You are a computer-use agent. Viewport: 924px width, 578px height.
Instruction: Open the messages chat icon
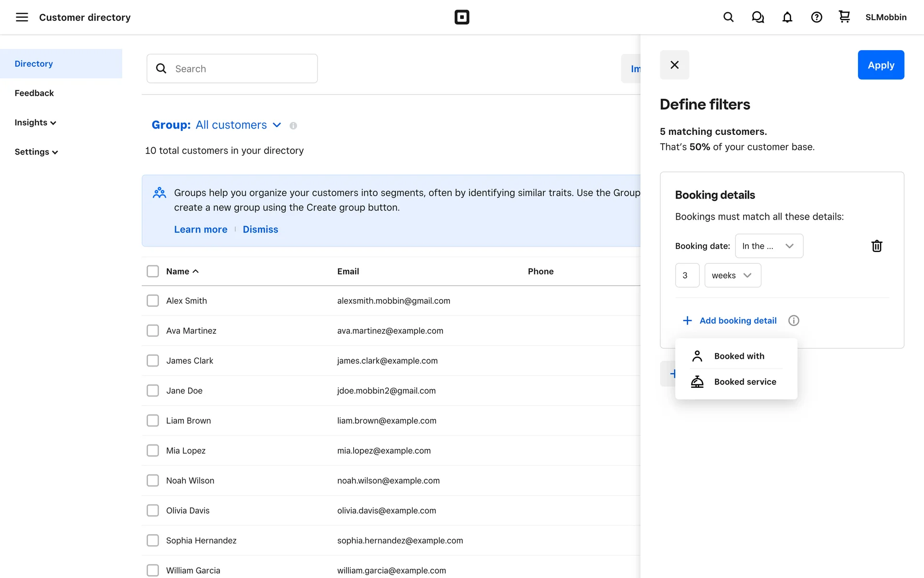coord(757,17)
